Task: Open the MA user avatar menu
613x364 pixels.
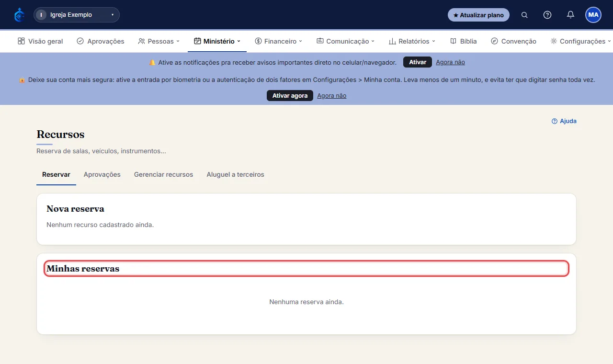Action: click(593, 15)
